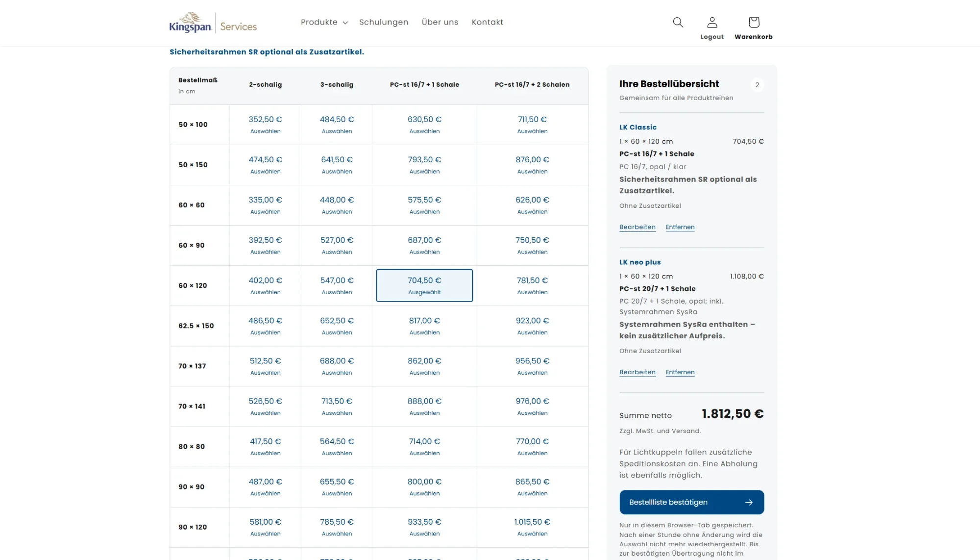
Task: Click the item count badge showing 2
Action: (x=757, y=85)
